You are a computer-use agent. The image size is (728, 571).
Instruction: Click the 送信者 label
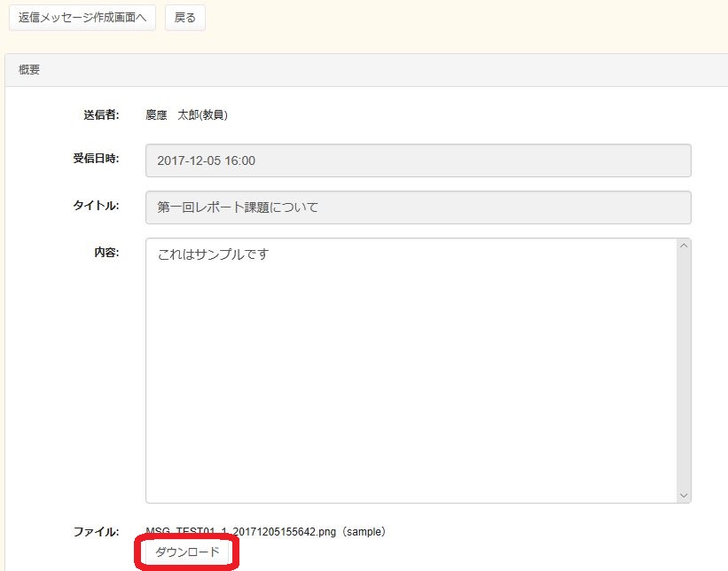[101, 114]
